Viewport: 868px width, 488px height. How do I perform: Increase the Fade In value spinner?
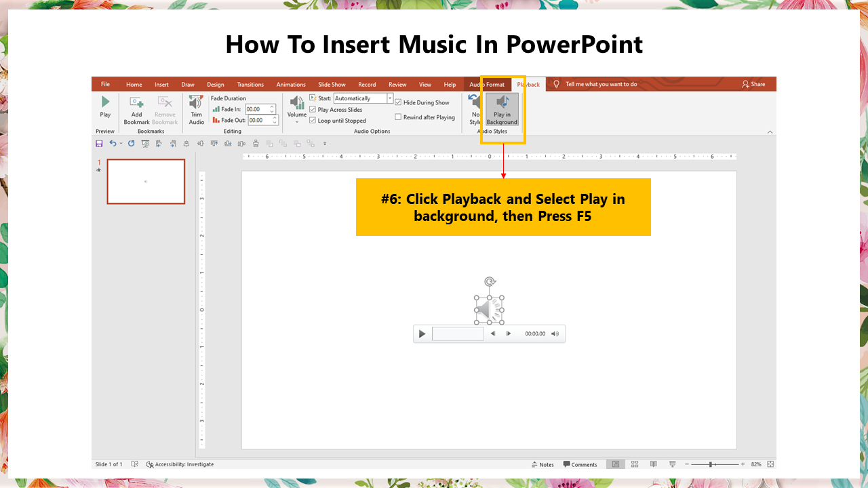[x=273, y=107]
